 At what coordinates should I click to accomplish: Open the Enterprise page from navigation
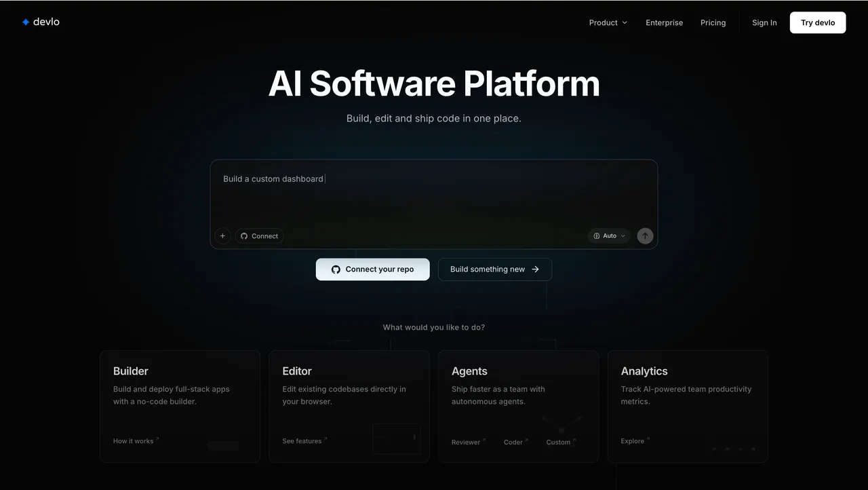(x=664, y=22)
